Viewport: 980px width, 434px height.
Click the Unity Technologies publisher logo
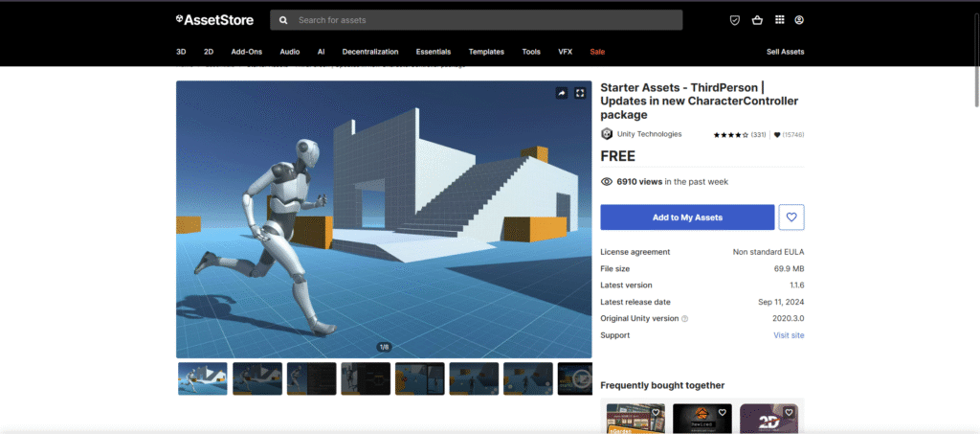click(606, 134)
